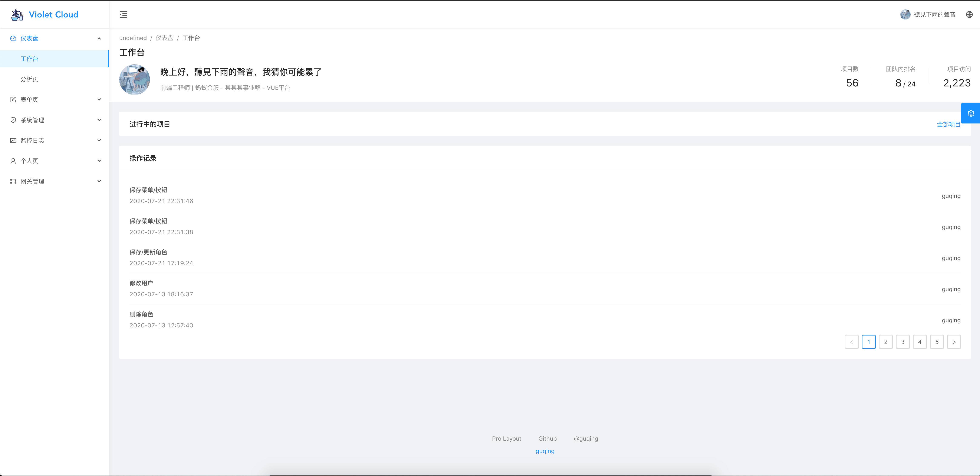Click the large profile avatar thumbnail
The image size is (980, 476).
134,79
